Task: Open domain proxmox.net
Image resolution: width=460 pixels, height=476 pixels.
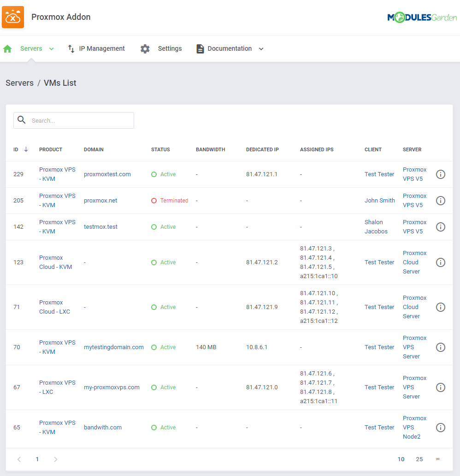Action: [100, 201]
